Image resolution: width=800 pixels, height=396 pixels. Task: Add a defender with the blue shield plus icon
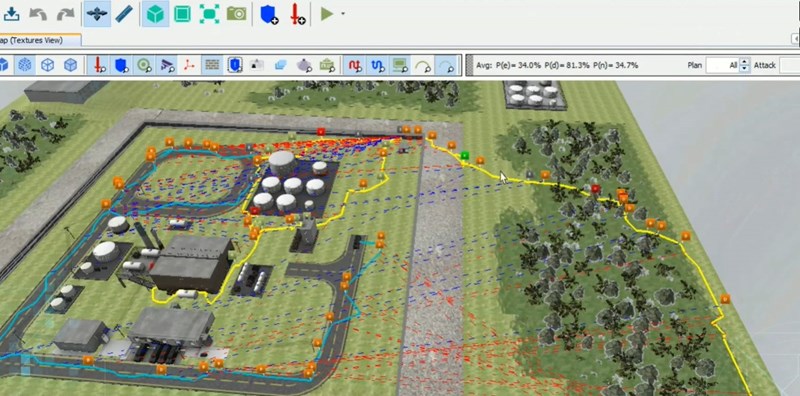(x=269, y=14)
